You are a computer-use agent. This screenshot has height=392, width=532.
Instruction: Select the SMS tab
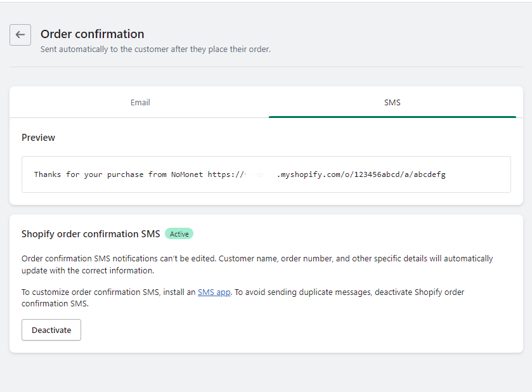[x=392, y=102]
